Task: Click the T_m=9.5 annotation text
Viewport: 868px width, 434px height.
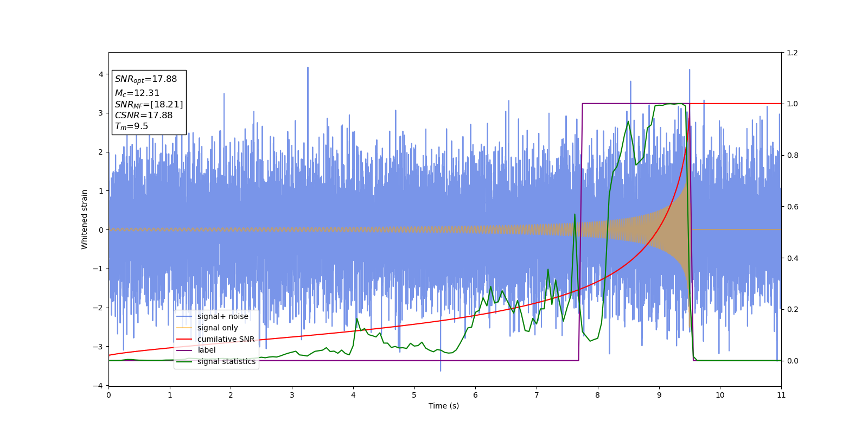Action: coord(131,126)
